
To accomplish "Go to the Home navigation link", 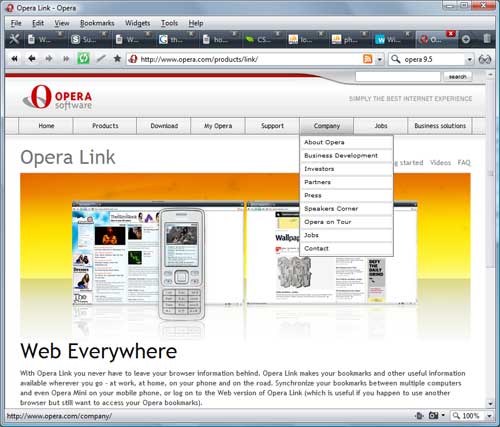I will click(x=46, y=126).
